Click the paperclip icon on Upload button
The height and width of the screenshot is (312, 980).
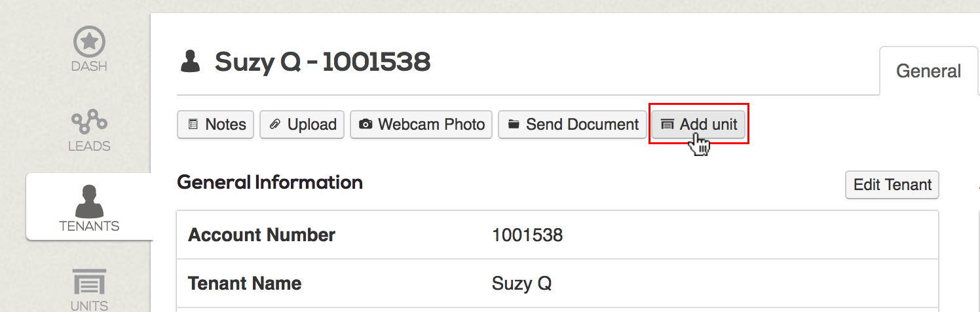(275, 125)
